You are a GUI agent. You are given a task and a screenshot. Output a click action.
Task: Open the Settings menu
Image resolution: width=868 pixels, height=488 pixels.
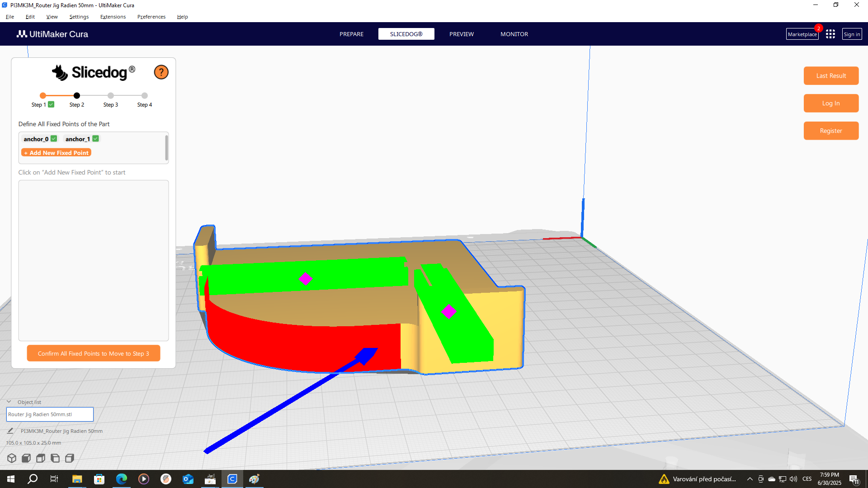(79, 17)
